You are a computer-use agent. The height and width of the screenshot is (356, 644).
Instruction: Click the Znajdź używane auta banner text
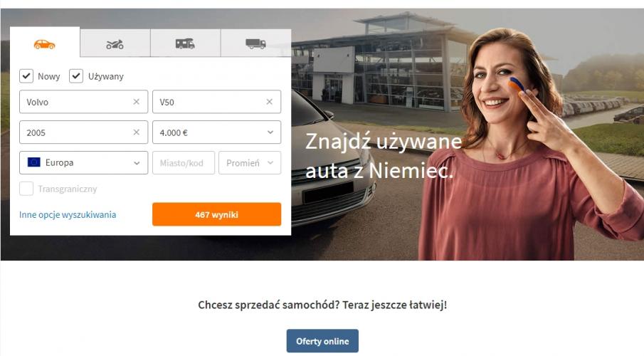(383, 156)
